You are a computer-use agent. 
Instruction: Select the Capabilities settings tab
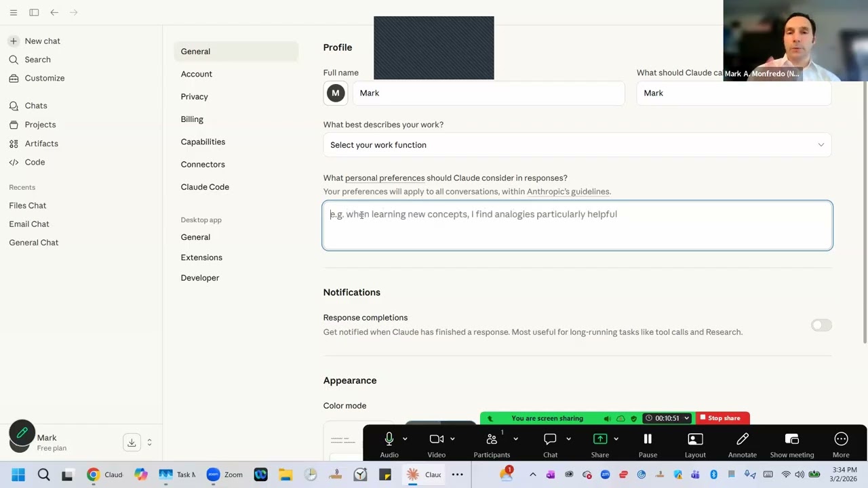(203, 142)
